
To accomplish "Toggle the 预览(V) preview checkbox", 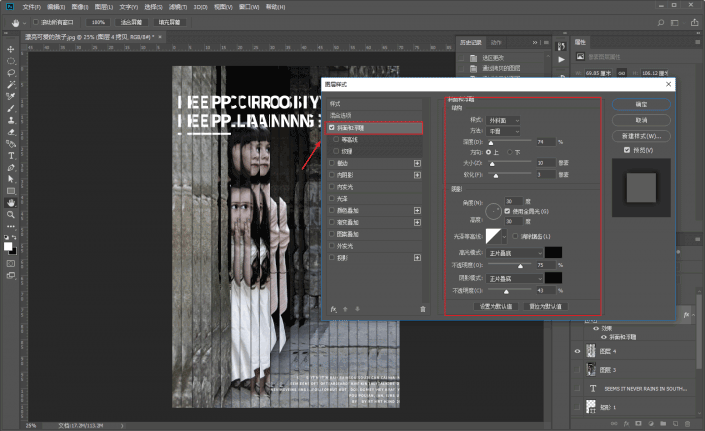I will click(627, 150).
